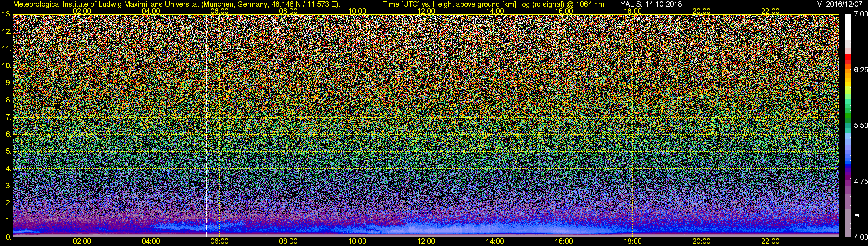Click the 13 km height axis label

coord(6,14)
